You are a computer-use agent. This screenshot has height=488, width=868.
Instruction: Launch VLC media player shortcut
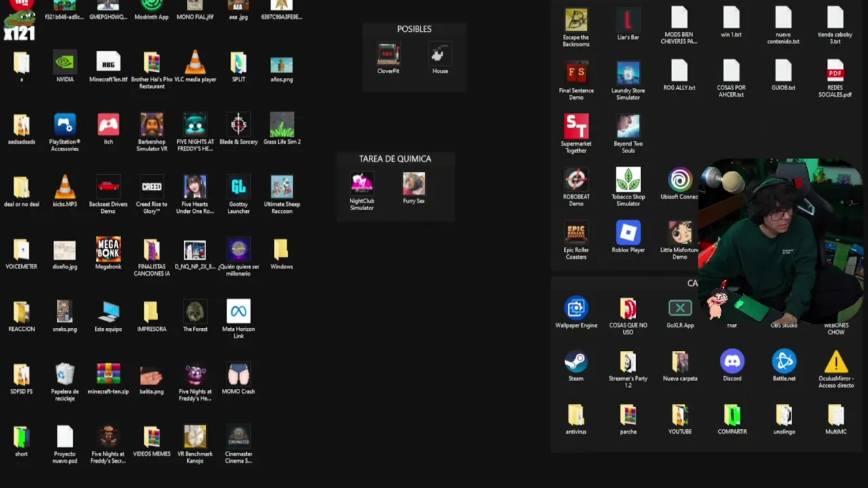[195, 64]
